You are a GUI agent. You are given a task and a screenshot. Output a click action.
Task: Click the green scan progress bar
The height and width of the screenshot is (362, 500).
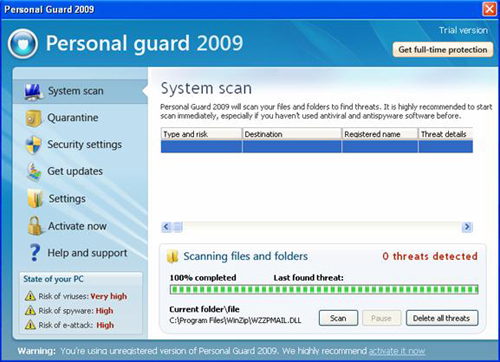pyautogui.click(x=324, y=289)
